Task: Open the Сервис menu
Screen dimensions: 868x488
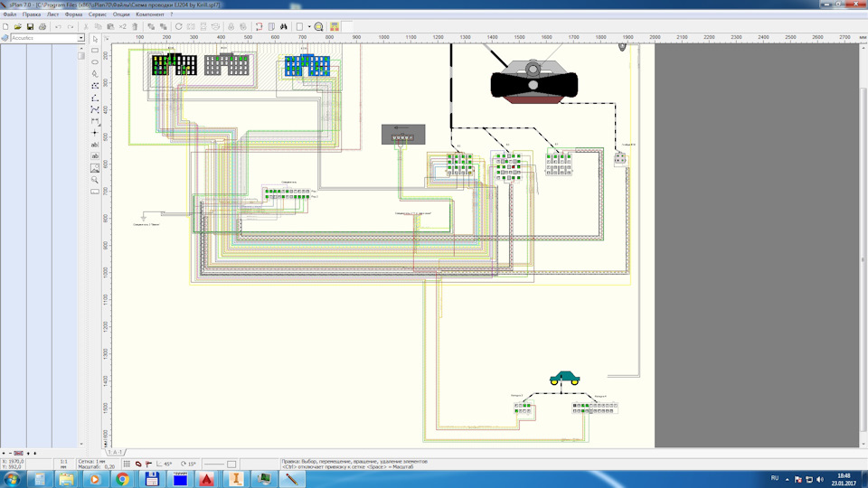Action: pyautogui.click(x=99, y=15)
